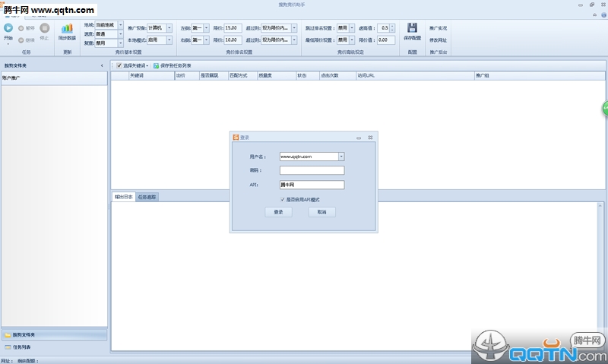608x364 pixels.
Task: Expand the 选择关键词 dropdown arrow
Action: point(147,66)
